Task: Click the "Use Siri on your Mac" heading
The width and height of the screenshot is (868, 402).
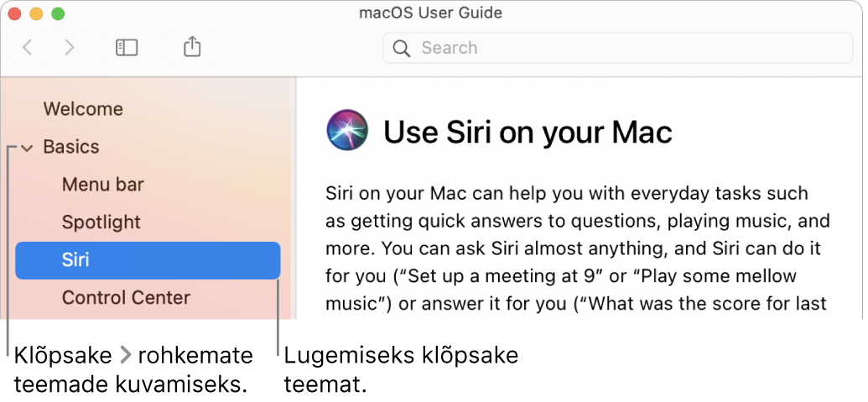Action: click(x=528, y=133)
